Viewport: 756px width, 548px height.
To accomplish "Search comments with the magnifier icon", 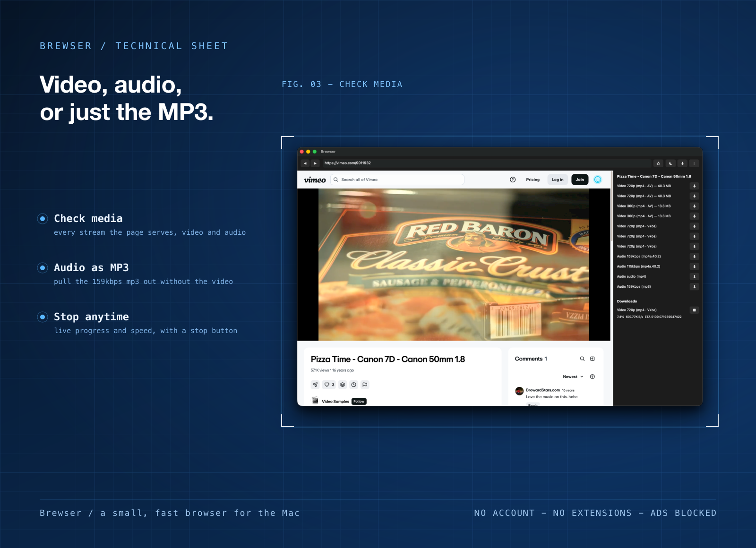I will point(582,359).
